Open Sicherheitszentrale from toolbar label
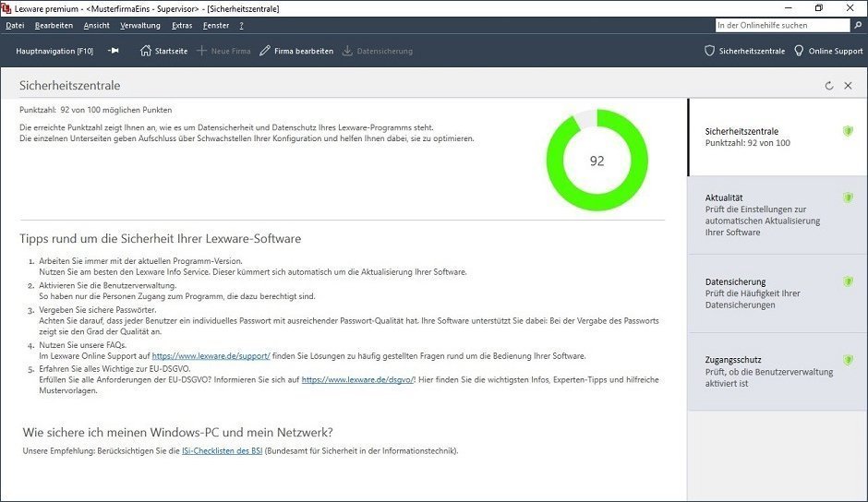The image size is (868, 502). 752,51
